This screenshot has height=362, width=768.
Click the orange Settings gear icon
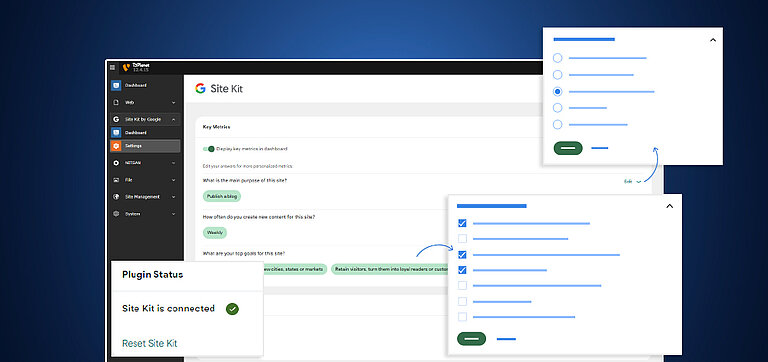pyautogui.click(x=116, y=146)
